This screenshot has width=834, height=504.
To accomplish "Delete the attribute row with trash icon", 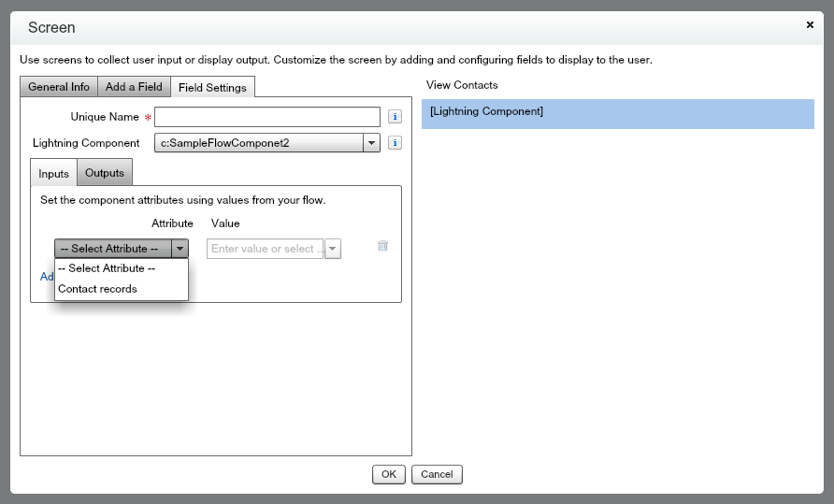I will [x=382, y=246].
